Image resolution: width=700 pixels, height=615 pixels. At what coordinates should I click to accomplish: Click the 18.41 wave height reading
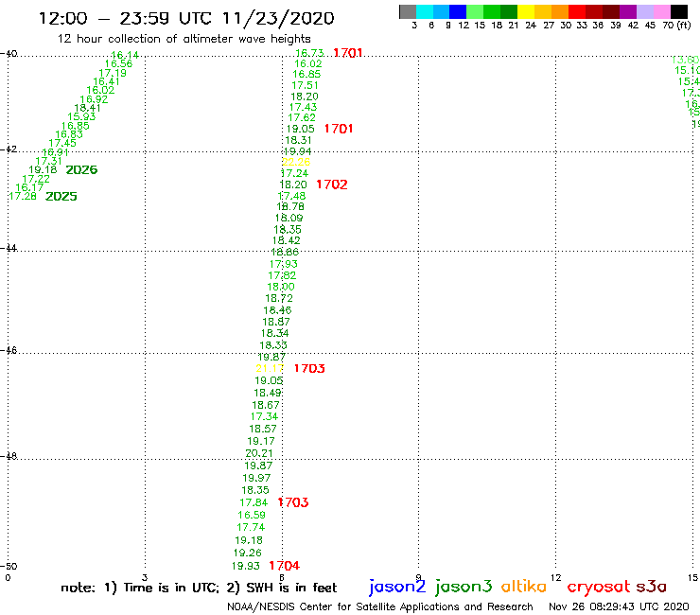point(87,108)
